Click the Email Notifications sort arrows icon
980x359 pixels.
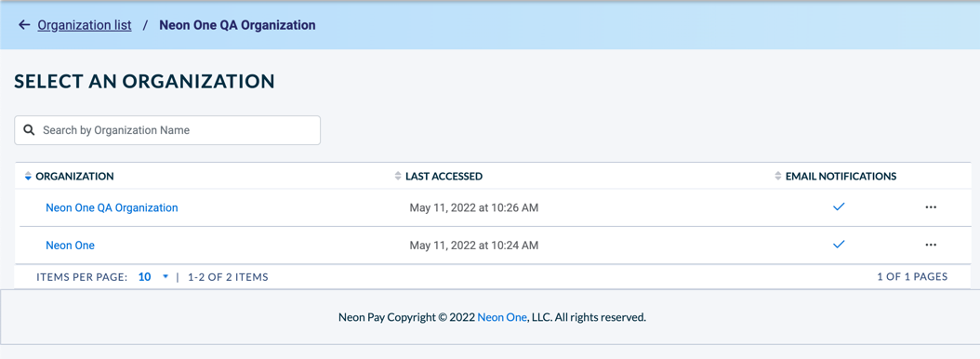click(x=778, y=177)
